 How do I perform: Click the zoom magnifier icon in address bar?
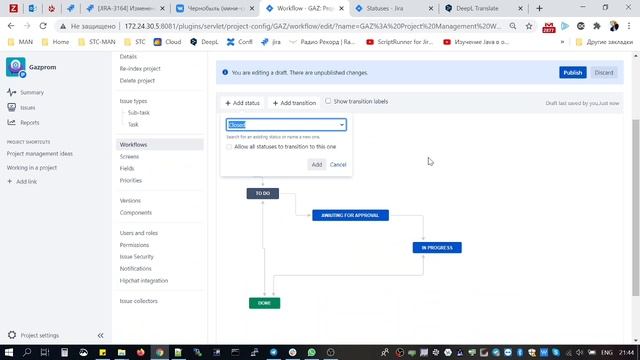(x=513, y=26)
